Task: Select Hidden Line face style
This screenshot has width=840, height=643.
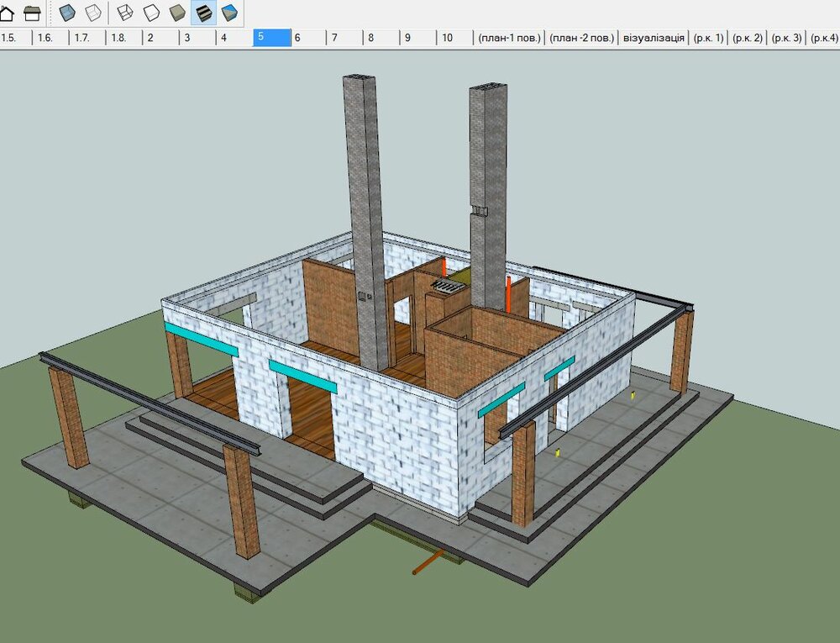Action: (151, 13)
